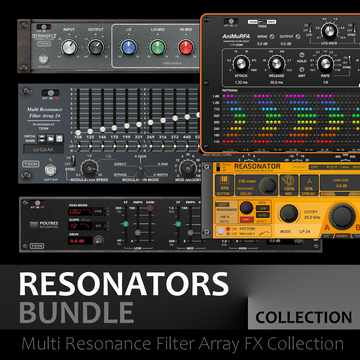Click Polyres LOW band GAIN slider

[x=150, y=208]
